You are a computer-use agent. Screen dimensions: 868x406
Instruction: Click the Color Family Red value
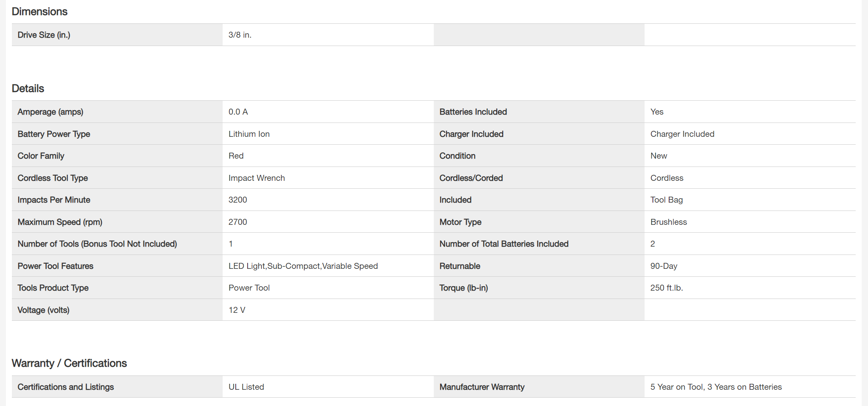click(x=236, y=156)
